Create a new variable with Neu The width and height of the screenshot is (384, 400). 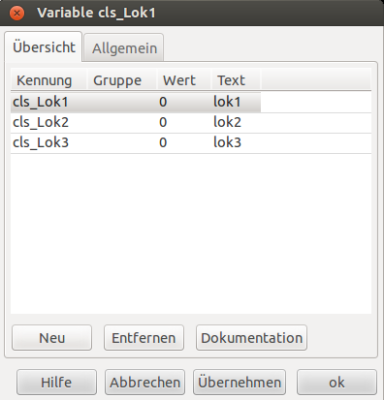[x=52, y=338]
